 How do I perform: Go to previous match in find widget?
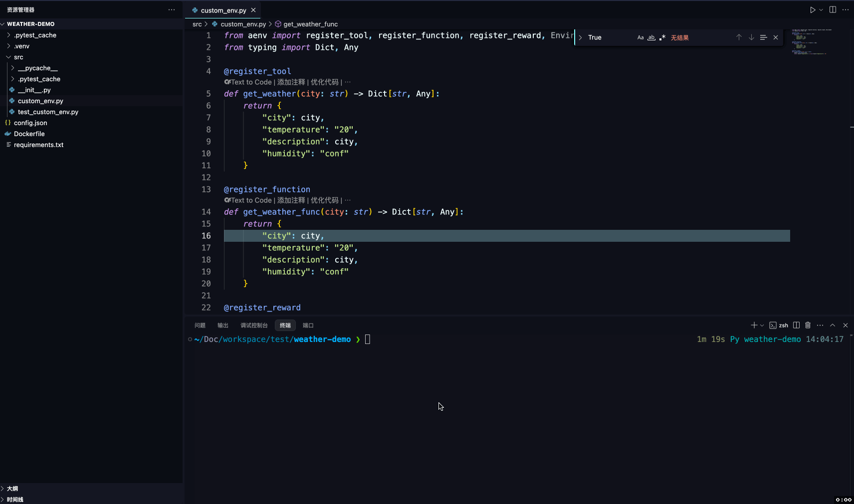click(739, 37)
